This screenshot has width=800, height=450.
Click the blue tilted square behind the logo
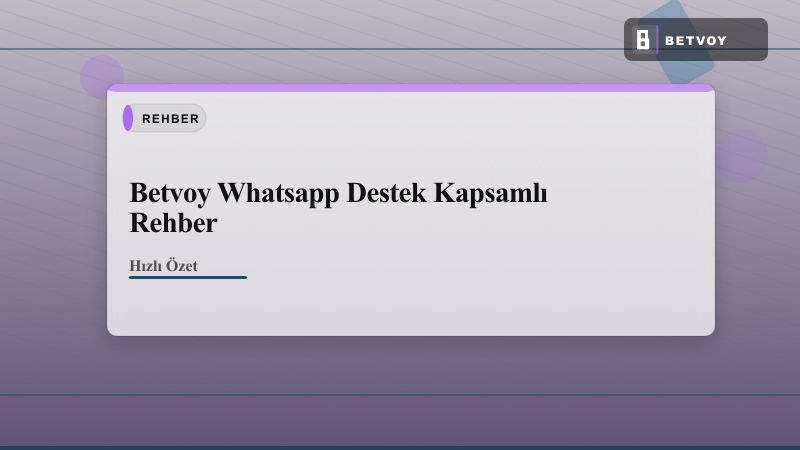(690, 70)
